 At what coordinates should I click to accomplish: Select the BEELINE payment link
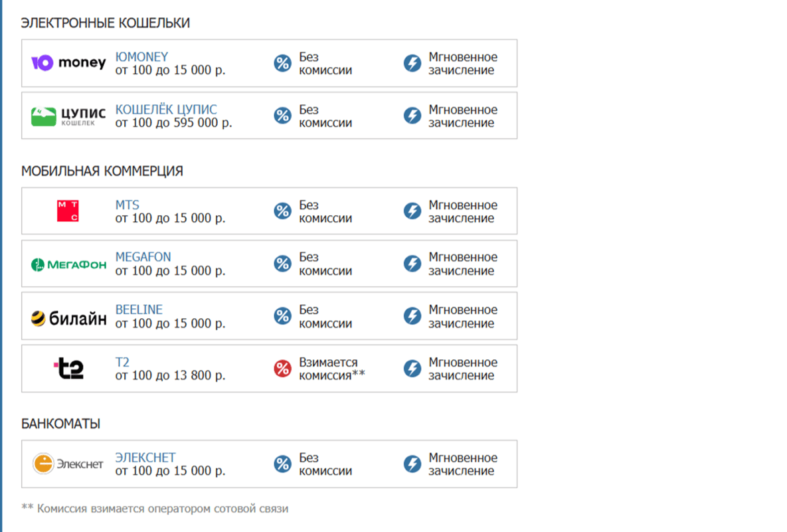coord(139,310)
